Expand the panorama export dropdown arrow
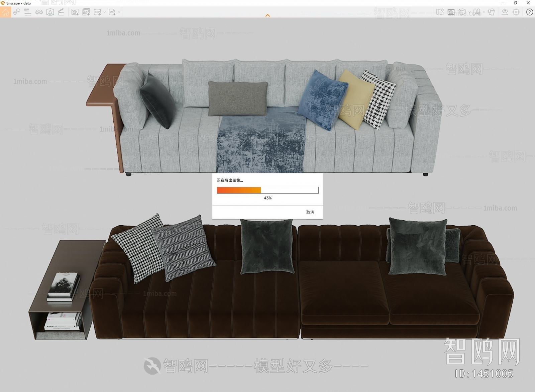Image resolution: width=535 pixels, height=392 pixels. tap(104, 12)
